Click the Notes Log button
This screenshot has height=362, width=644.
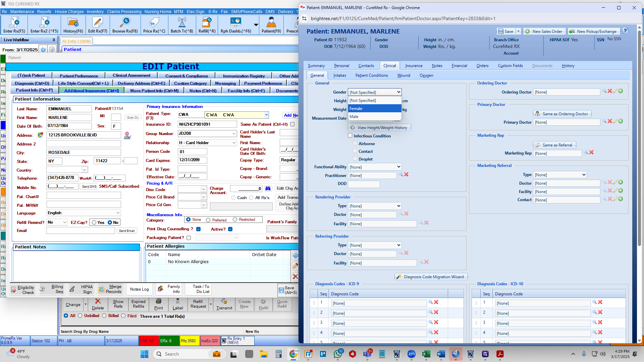click(139, 289)
